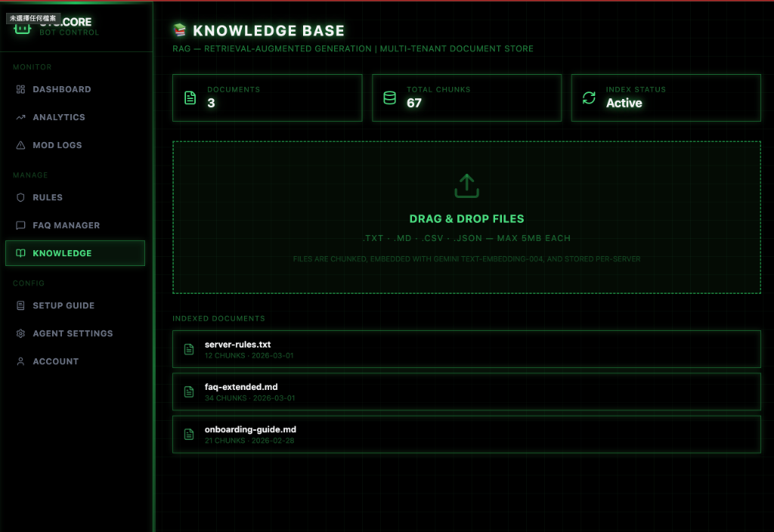Click the books emoji beside Knowledge Base title
Viewport: 774px width, 532px height.
click(180, 31)
